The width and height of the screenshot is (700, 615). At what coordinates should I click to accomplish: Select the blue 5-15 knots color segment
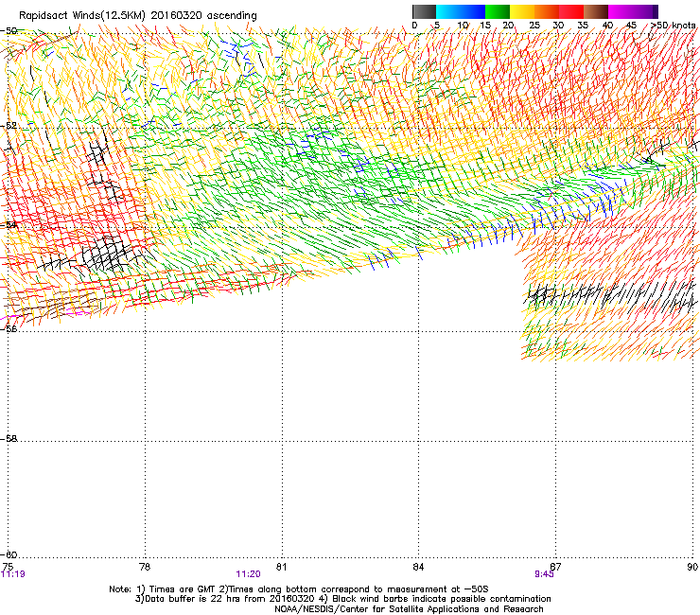461,11
